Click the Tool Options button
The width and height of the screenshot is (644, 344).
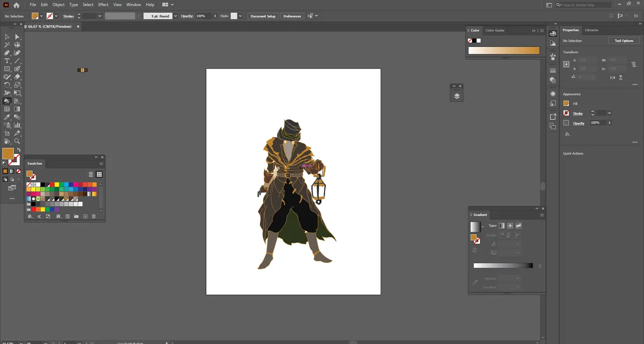coord(624,41)
